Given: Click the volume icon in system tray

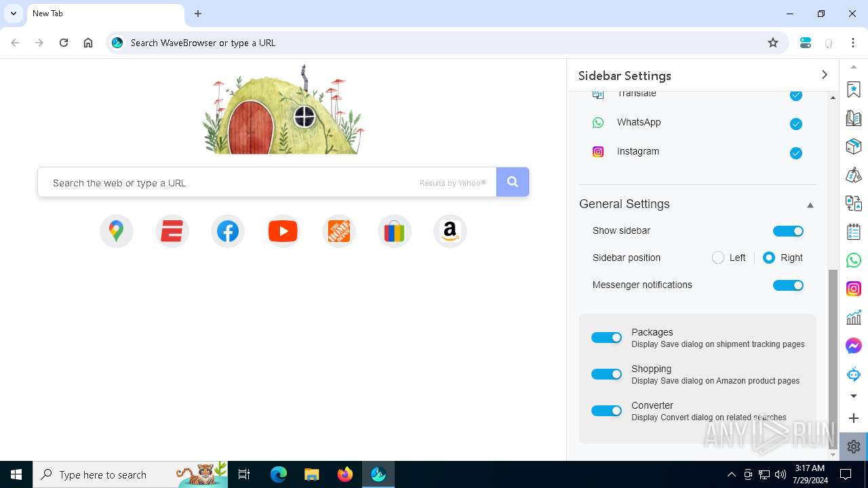Looking at the screenshot, I should (781, 474).
